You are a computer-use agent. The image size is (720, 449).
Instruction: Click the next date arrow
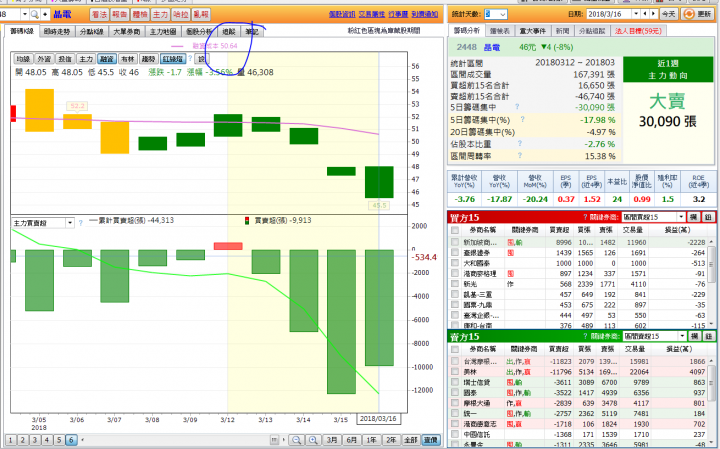point(653,14)
